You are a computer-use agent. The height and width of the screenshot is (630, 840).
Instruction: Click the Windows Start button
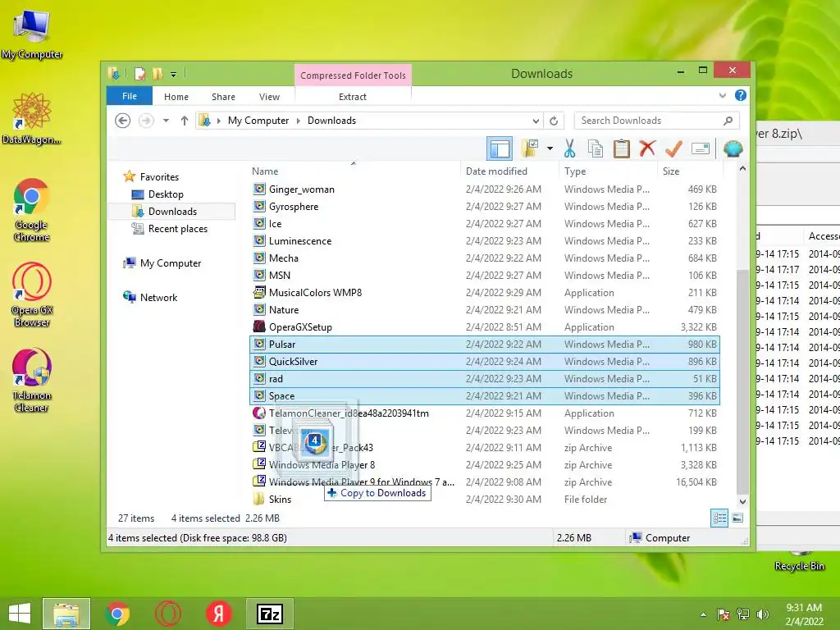coord(20,614)
